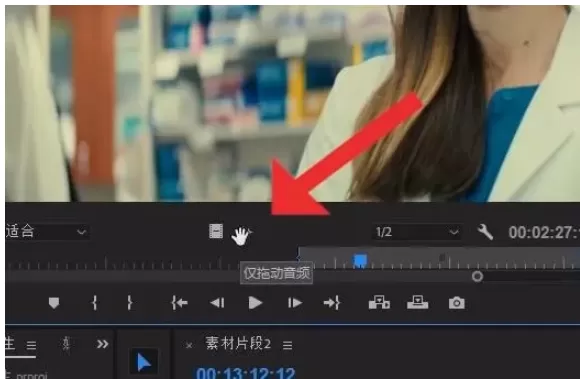
Task: Open the zoom level dropdown showing 适合
Action: tap(47, 232)
